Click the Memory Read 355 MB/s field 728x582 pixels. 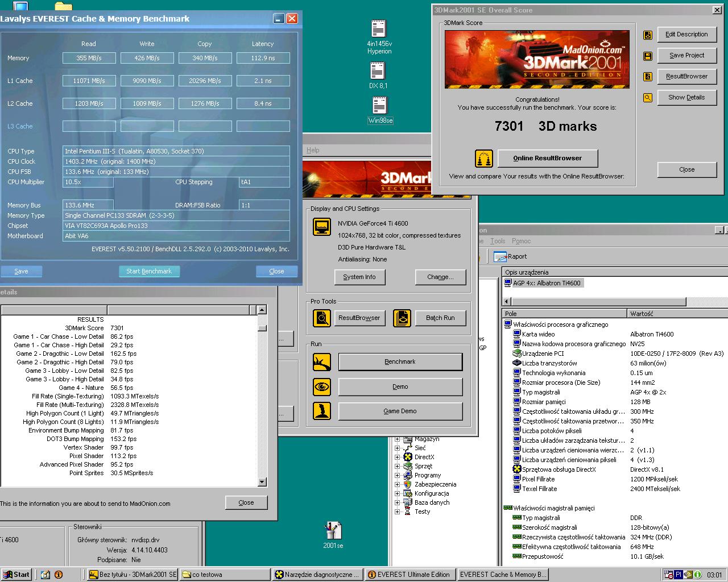[x=89, y=58]
